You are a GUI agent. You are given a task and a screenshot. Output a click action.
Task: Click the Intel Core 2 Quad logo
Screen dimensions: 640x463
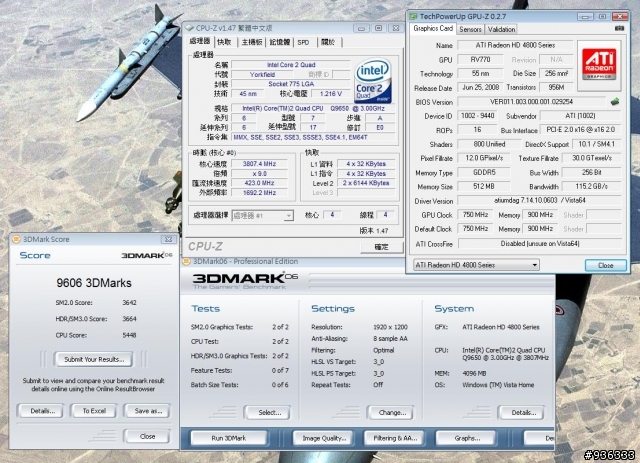pos(373,81)
